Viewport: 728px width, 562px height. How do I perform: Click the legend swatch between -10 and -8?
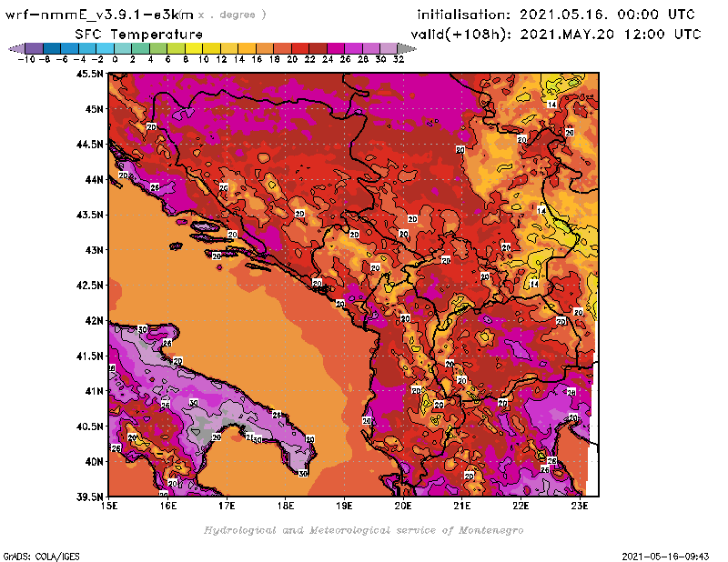pyautogui.click(x=35, y=48)
